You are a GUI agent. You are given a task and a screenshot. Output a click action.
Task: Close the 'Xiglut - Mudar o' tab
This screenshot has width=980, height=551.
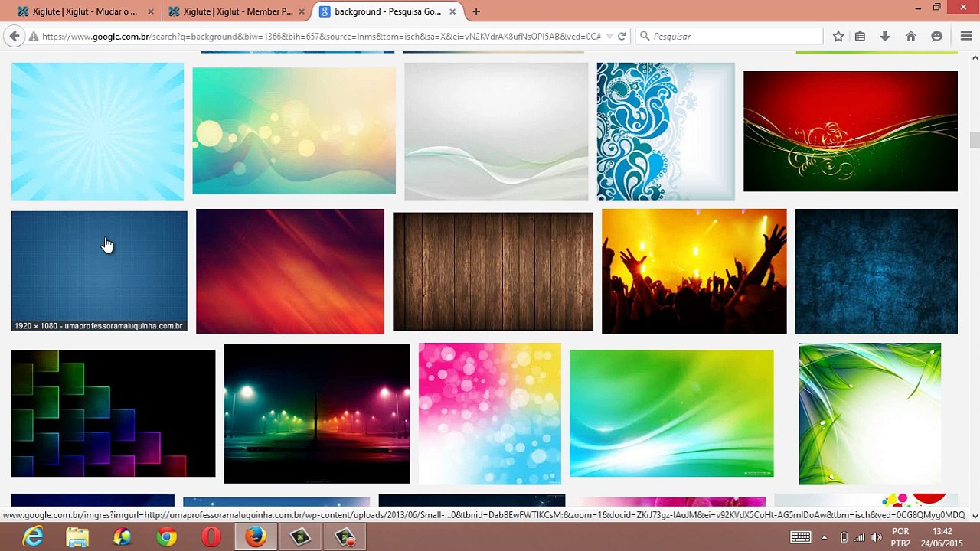coord(151,11)
